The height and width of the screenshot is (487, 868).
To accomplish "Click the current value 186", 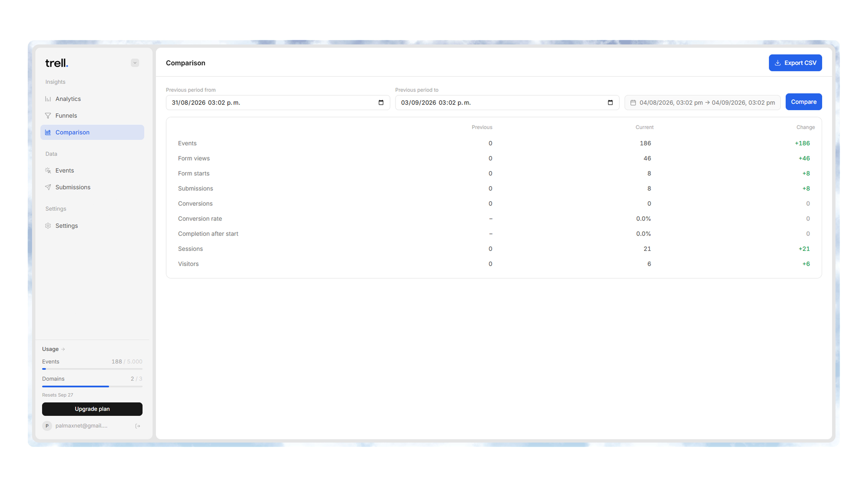I will point(645,143).
